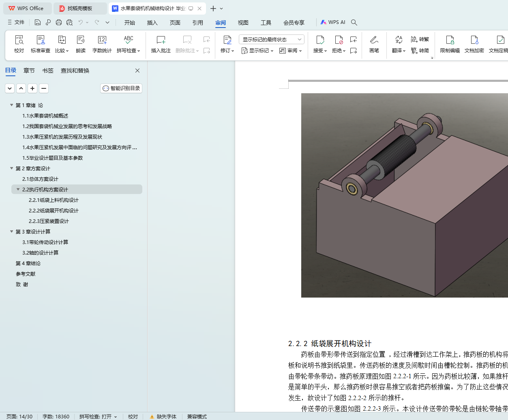
Task: Click 字数: 18360 in status bar
Action: [x=56, y=416]
